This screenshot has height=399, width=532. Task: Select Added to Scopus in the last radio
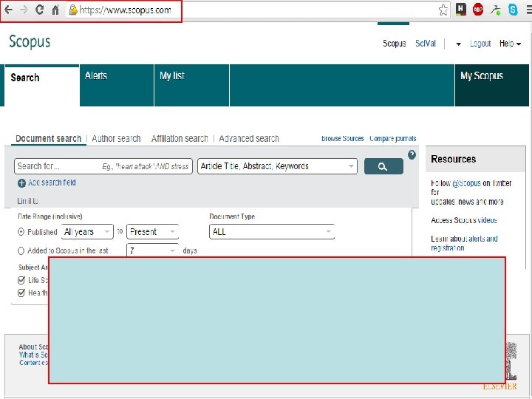21,250
